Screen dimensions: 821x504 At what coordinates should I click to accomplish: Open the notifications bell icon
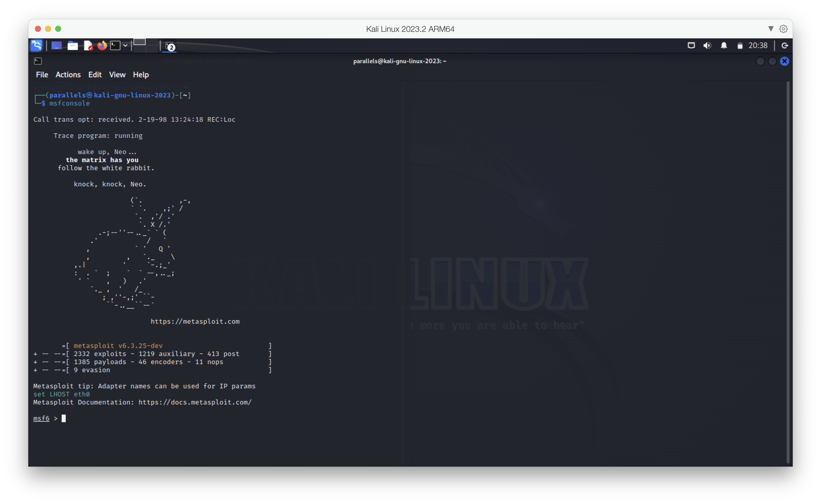click(x=724, y=46)
